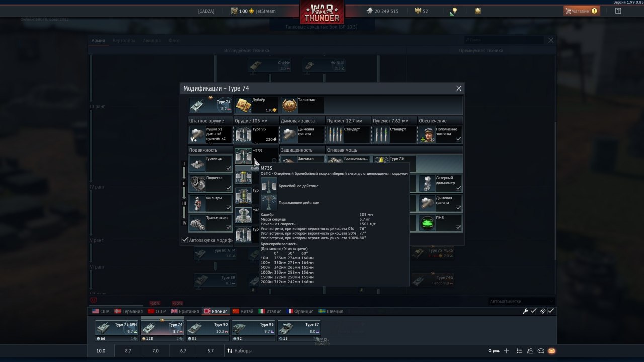
Task: Select the Type 75 shell modification icon
Action: pos(381,160)
